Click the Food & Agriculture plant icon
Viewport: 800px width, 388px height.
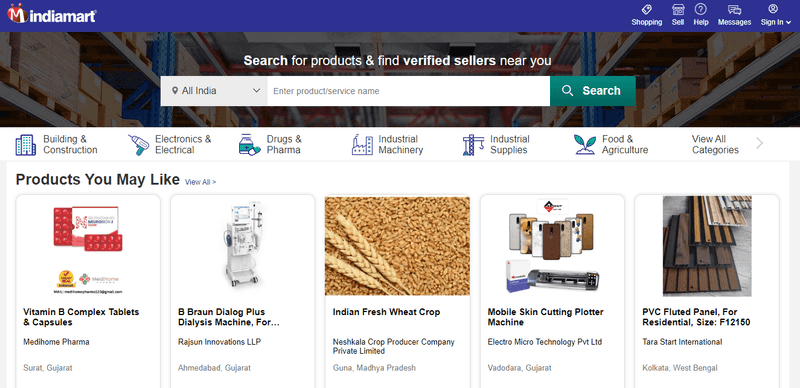(x=585, y=145)
